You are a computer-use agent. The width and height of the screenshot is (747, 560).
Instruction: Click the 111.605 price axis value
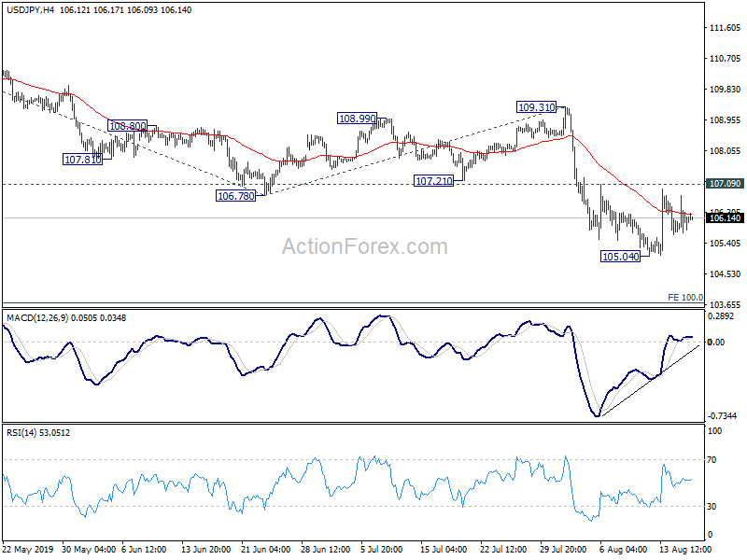(x=726, y=28)
